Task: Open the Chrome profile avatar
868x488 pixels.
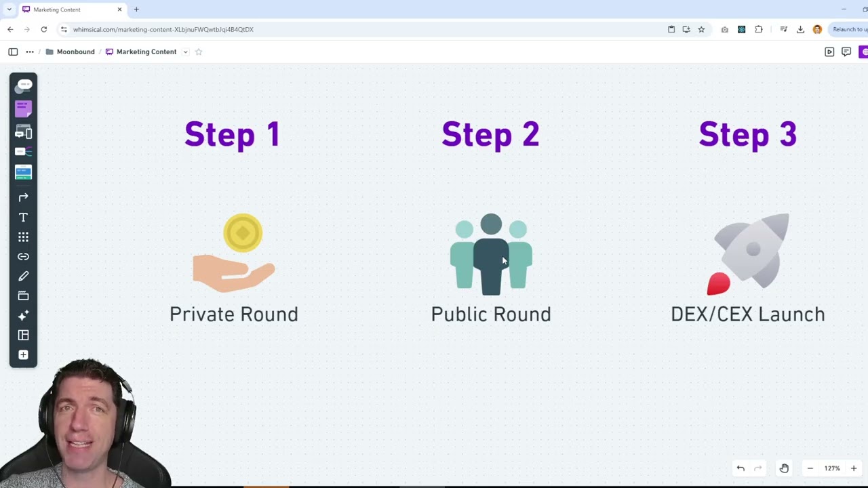Action: coord(817,29)
